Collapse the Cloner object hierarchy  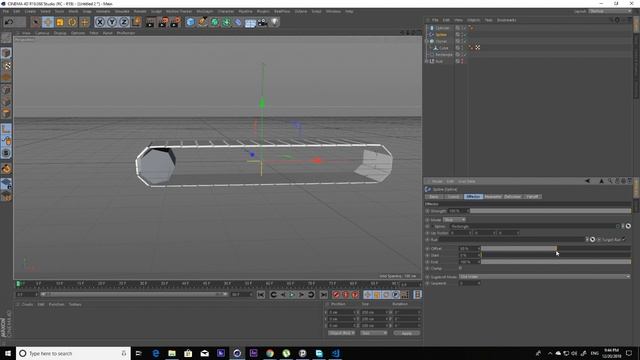tap(427, 41)
